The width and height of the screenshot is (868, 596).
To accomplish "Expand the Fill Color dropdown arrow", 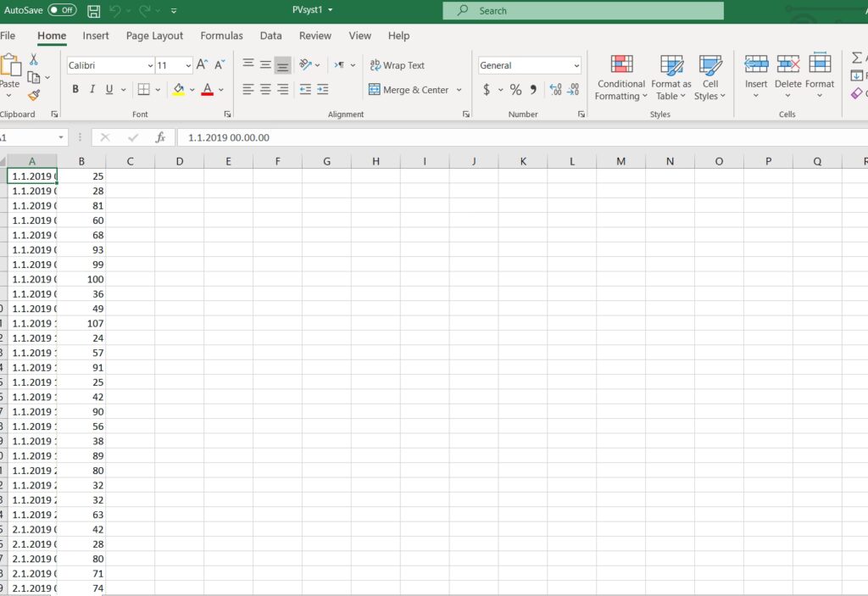I will [192, 89].
